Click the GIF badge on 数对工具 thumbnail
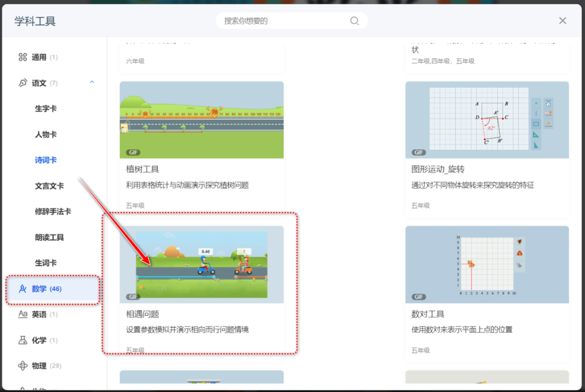Image resolution: width=585 pixels, height=392 pixels. (419, 297)
